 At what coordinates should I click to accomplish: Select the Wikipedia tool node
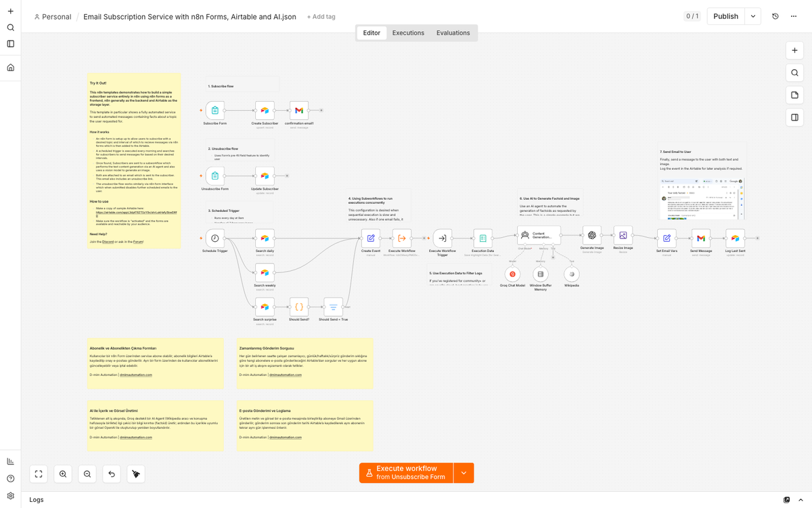tap(572, 274)
